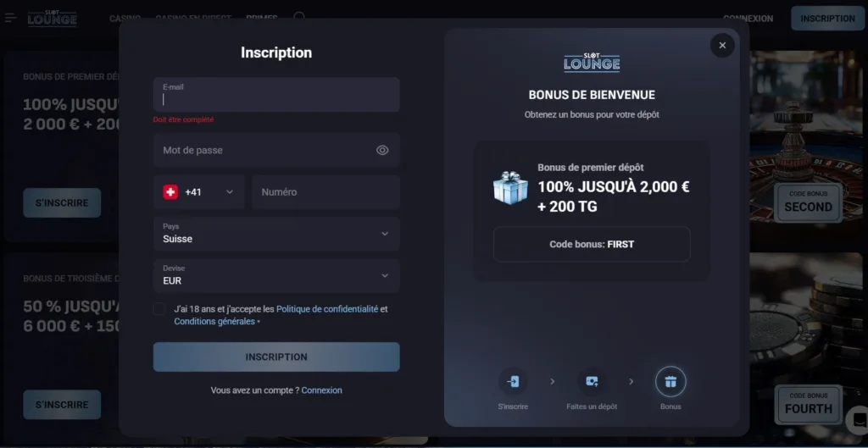
Task: Click the Bonus step gift icon
Action: pos(670,382)
